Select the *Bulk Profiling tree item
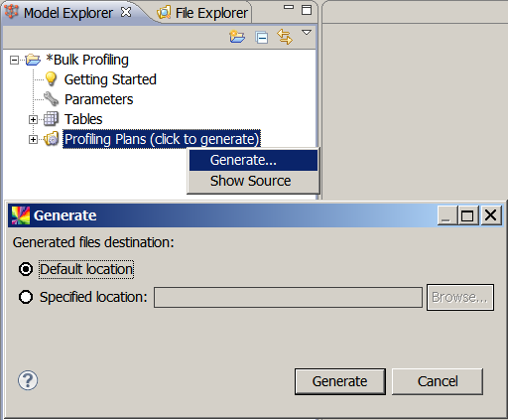 point(87,60)
